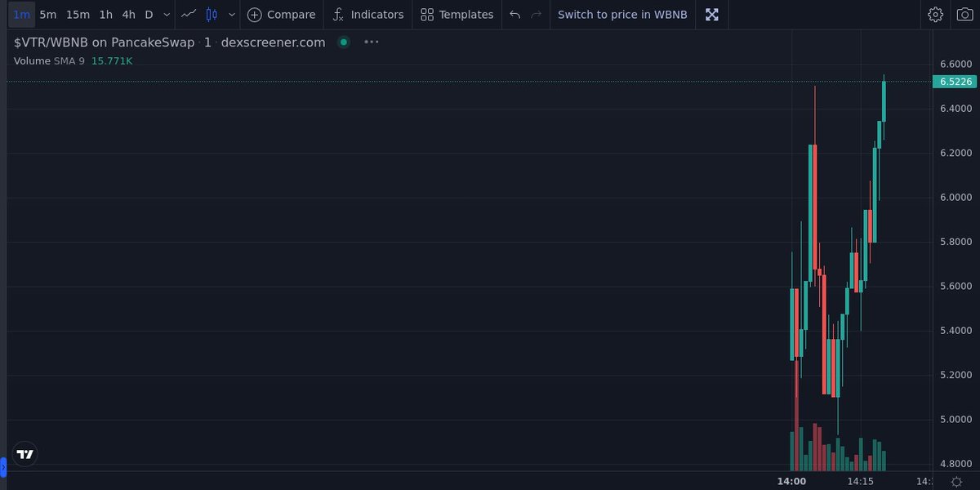Viewport: 980px width, 490px height.
Task: Expand the timeframe dropdown arrow
Action: 167,14
